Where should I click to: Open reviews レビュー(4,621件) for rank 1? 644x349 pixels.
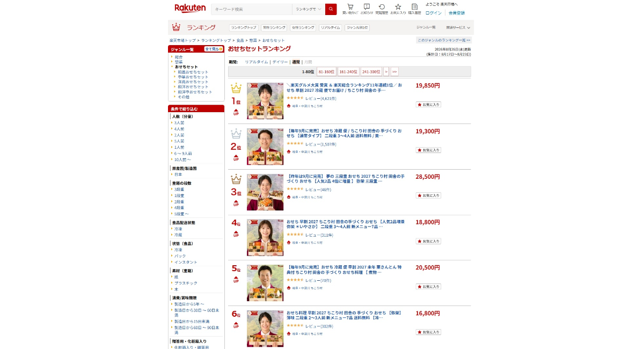(x=321, y=98)
